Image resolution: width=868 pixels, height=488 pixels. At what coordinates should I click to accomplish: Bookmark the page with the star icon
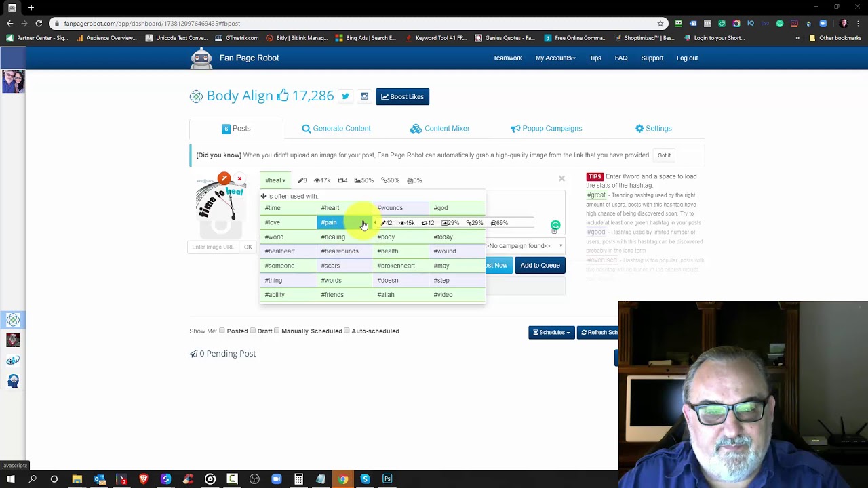660,23
